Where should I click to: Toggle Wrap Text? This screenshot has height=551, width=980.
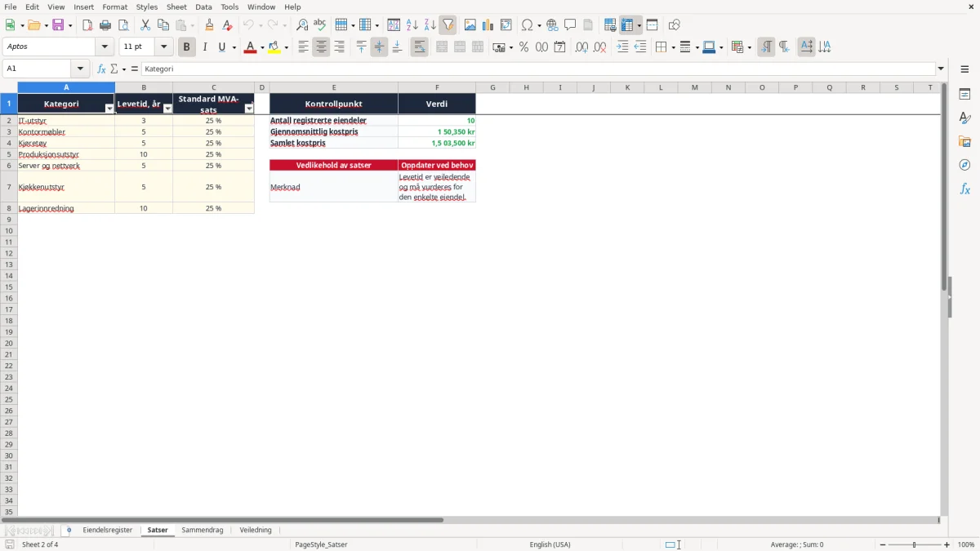419,47
